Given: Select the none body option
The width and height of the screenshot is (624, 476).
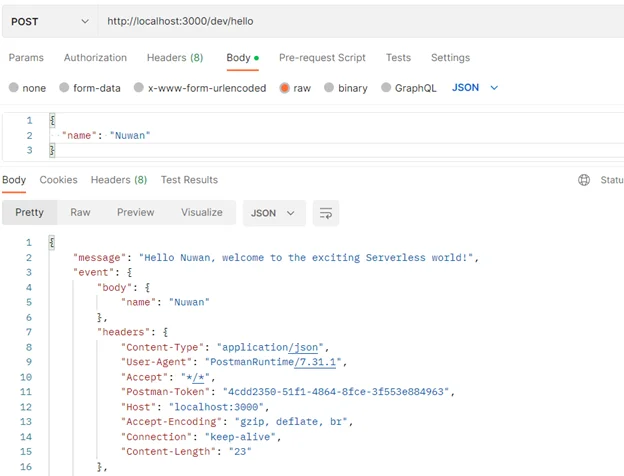Looking at the screenshot, I should tap(14, 88).
